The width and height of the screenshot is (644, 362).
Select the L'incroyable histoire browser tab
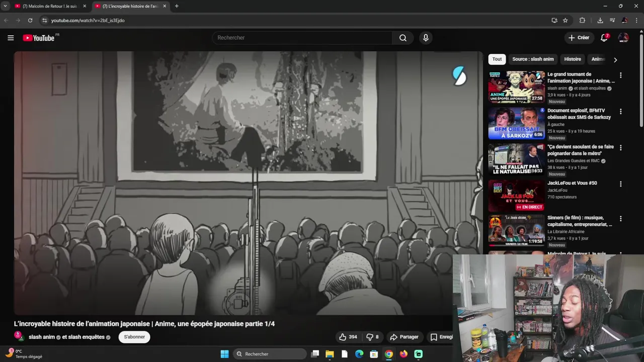[132, 6]
